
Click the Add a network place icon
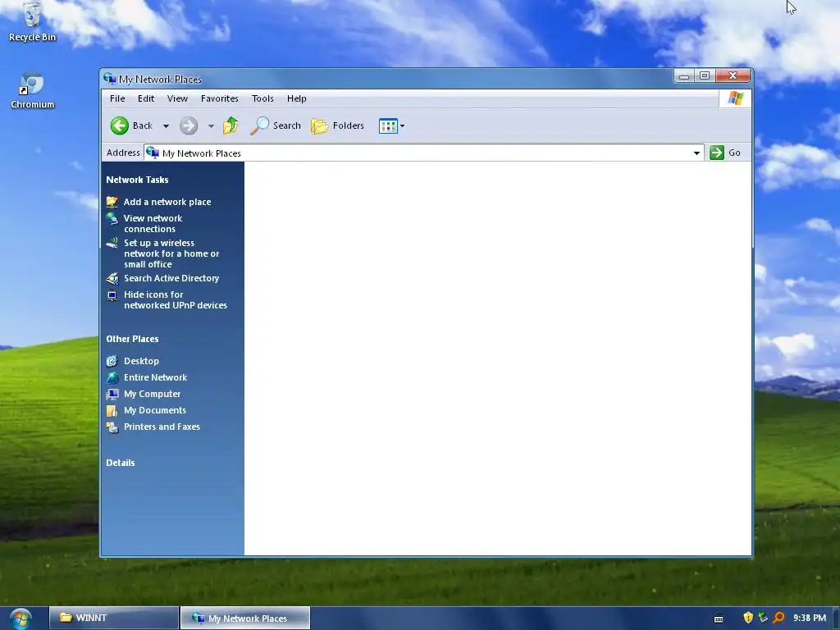[112, 202]
